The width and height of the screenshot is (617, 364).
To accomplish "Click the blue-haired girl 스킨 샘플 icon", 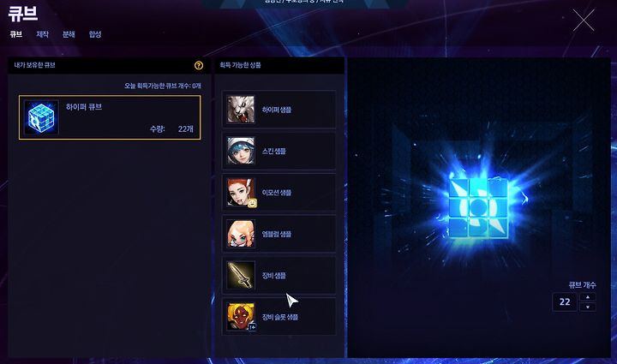I will (241, 151).
